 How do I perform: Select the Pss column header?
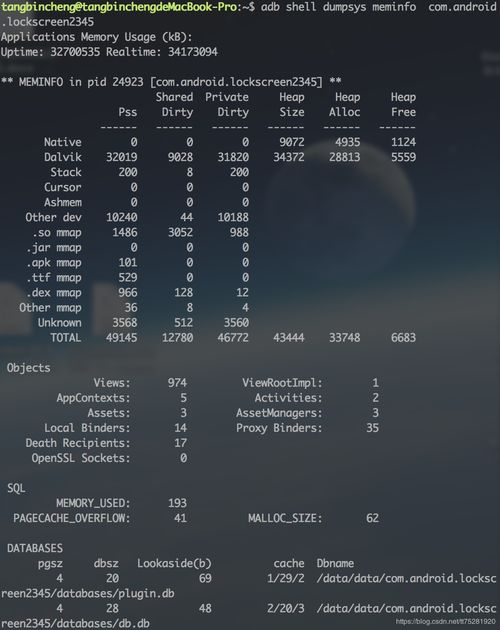tap(127, 112)
